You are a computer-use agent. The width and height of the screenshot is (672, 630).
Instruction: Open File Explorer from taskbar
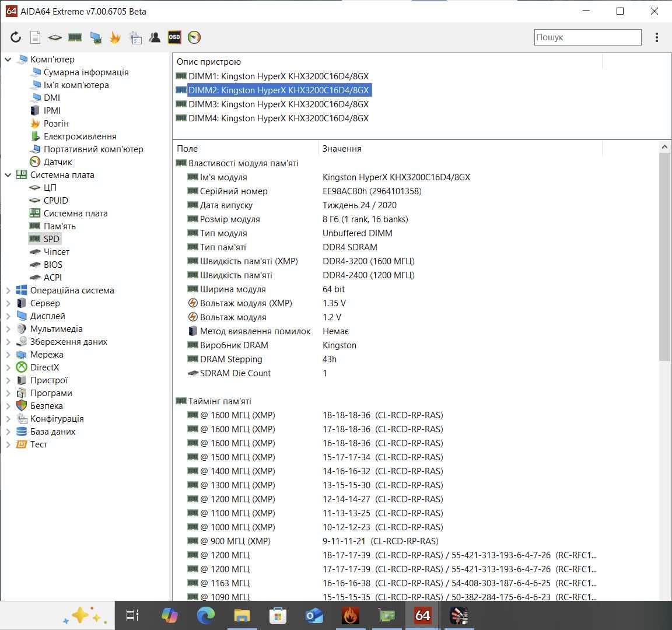coord(242,615)
